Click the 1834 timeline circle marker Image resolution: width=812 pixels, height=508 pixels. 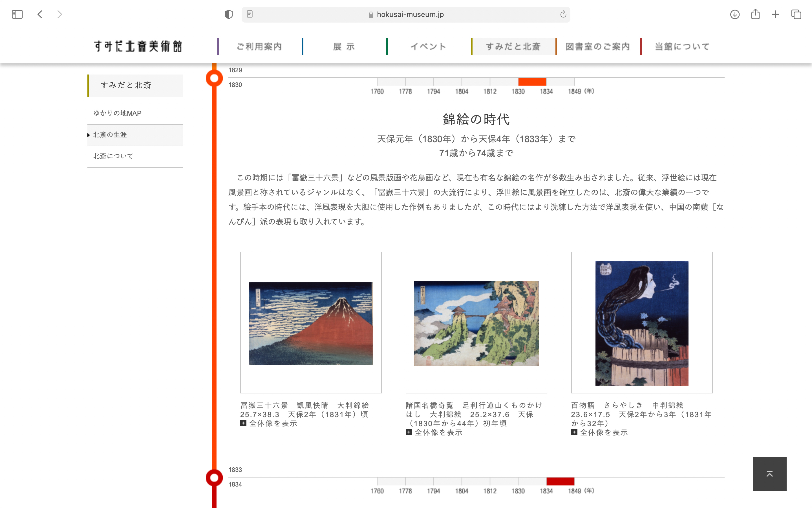coord(214,478)
